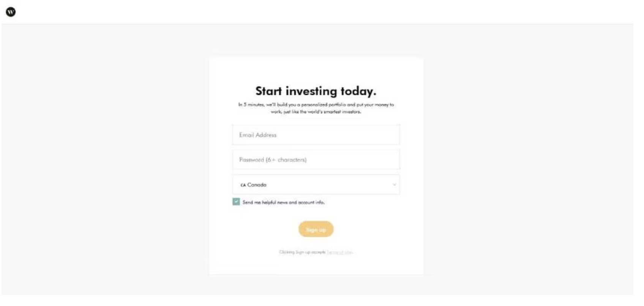Image resolution: width=644 pixels, height=306 pixels.
Task: Open the Terms of use link
Action: click(x=339, y=252)
